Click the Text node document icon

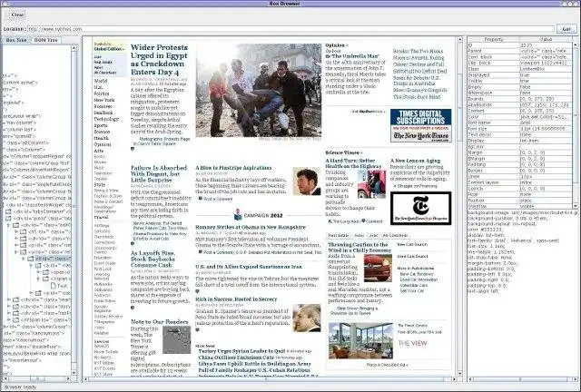click(53, 286)
